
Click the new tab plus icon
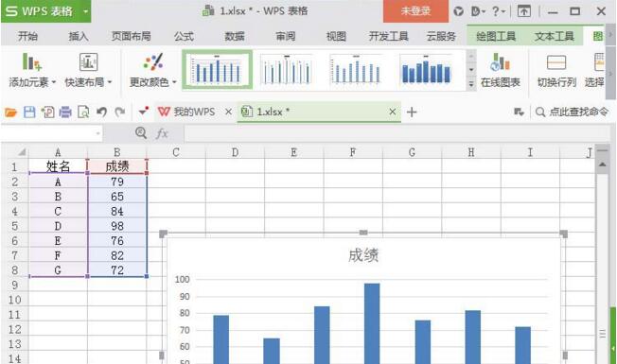pyautogui.click(x=412, y=113)
